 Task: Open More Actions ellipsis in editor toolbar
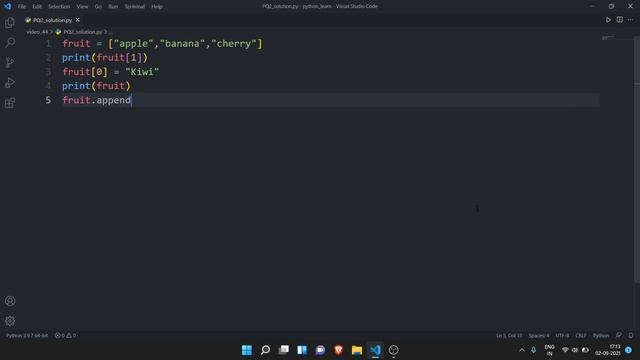(x=631, y=20)
